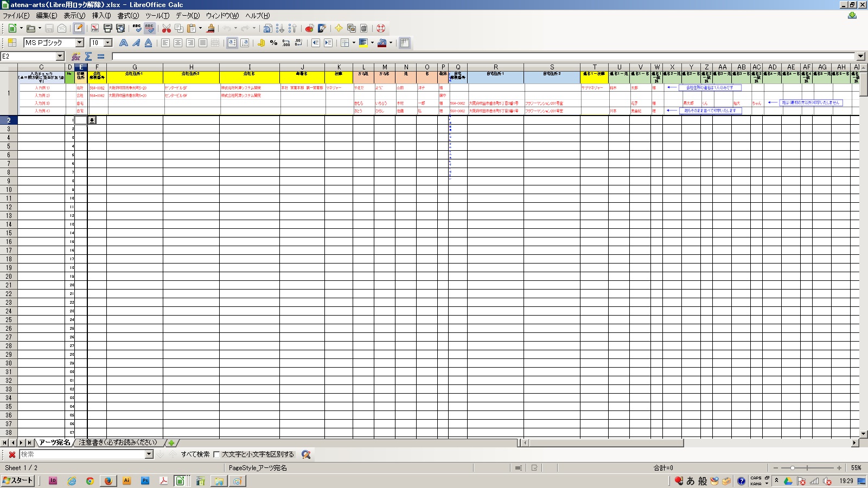Toggle AutoSpellcheck in the toolbar

(150, 28)
